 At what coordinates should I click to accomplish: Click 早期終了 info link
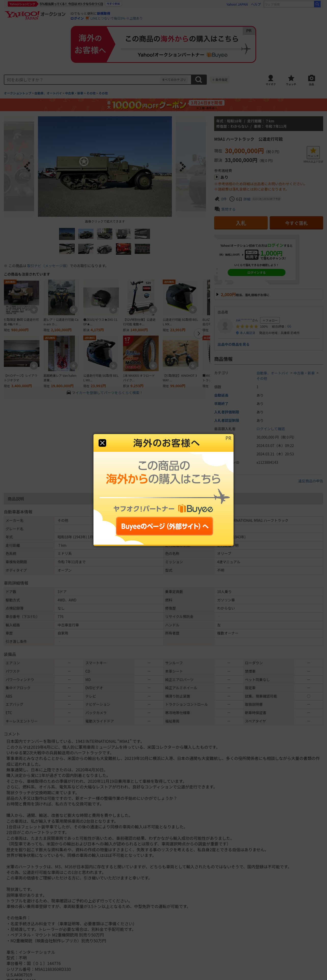[221, 404]
